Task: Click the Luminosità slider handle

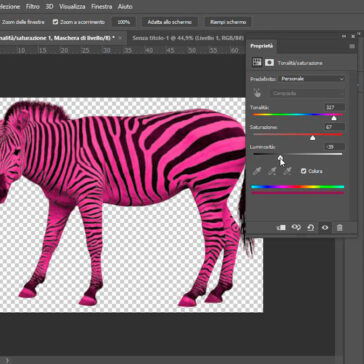Action: click(x=280, y=157)
